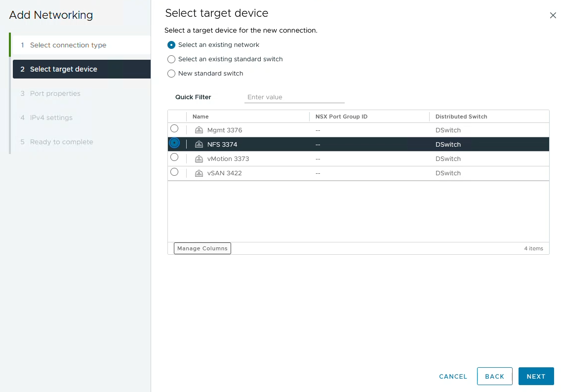Click the vSAN 3422 port group icon
The height and width of the screenshot is (392, 561).
[199, 173]
